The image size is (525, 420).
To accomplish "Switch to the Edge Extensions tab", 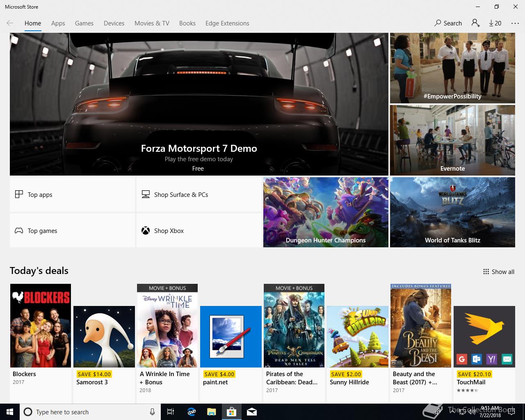I will [227, 23].
